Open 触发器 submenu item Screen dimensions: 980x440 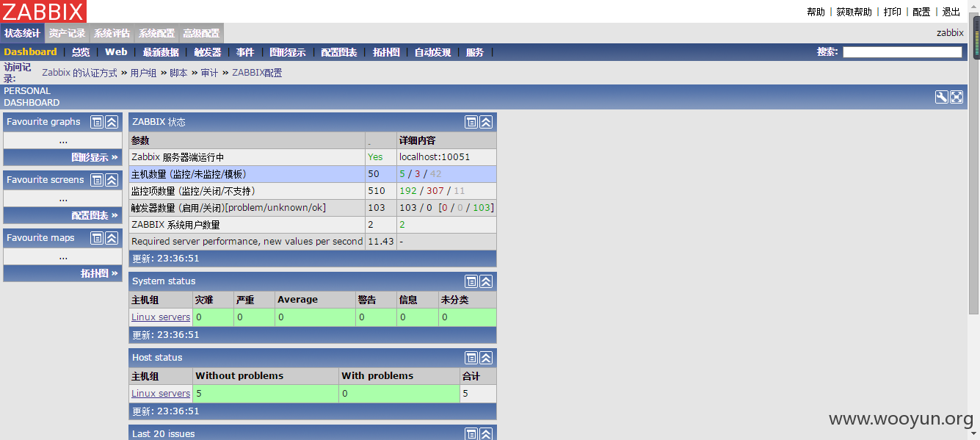tap(208, 52)
